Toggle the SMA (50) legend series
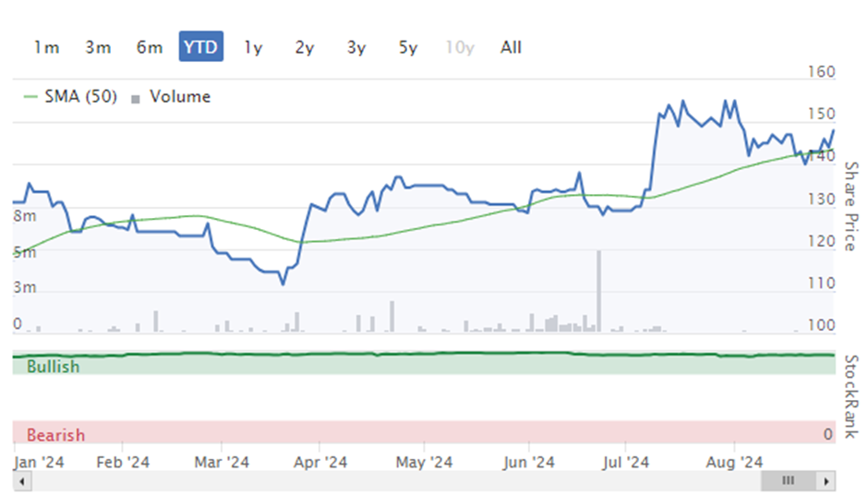This screenshot has width=868, height=497. pos(70,97)
